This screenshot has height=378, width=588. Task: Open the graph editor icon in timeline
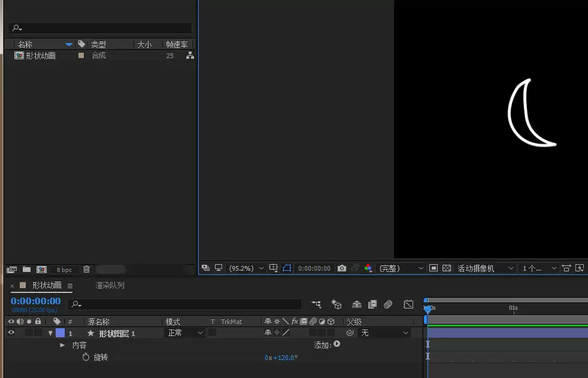coord(408,304)
